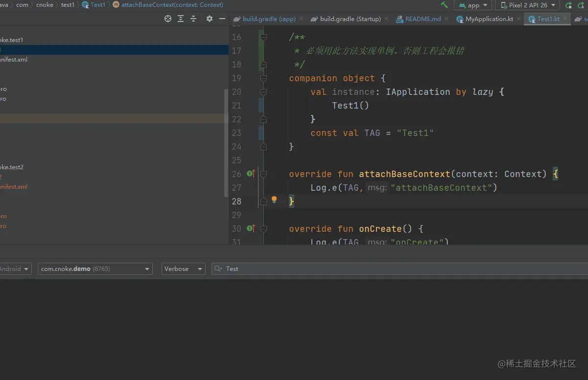
Task: Open the com.cnoke.demo process dropdown
Action: [x=95, y=269]
